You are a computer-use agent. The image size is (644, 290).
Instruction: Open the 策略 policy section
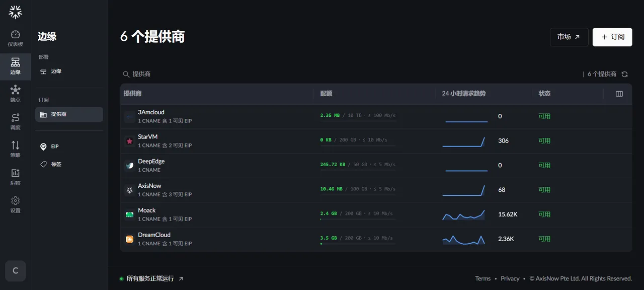pos(16,150)
